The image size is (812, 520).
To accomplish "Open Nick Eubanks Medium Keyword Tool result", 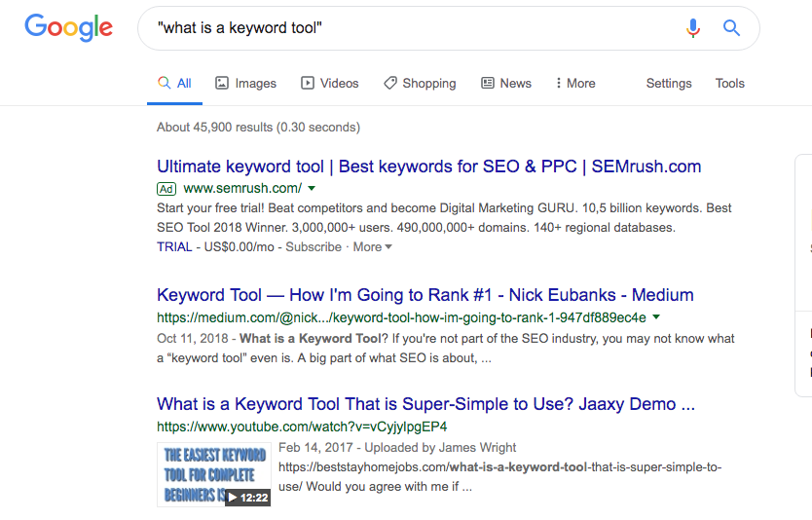I will pyautogui.click(x=425, y=295).
